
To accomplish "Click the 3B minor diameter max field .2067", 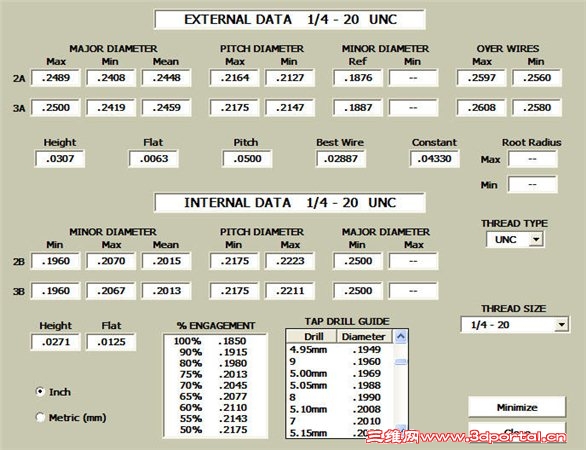I will (111, 291).
